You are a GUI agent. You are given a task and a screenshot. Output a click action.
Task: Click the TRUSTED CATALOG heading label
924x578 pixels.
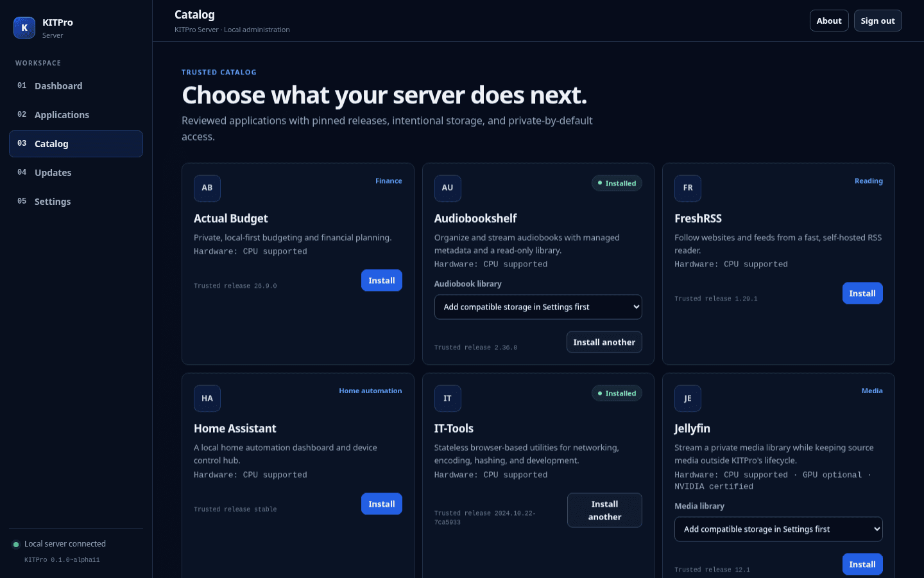[x=219, y=73]
